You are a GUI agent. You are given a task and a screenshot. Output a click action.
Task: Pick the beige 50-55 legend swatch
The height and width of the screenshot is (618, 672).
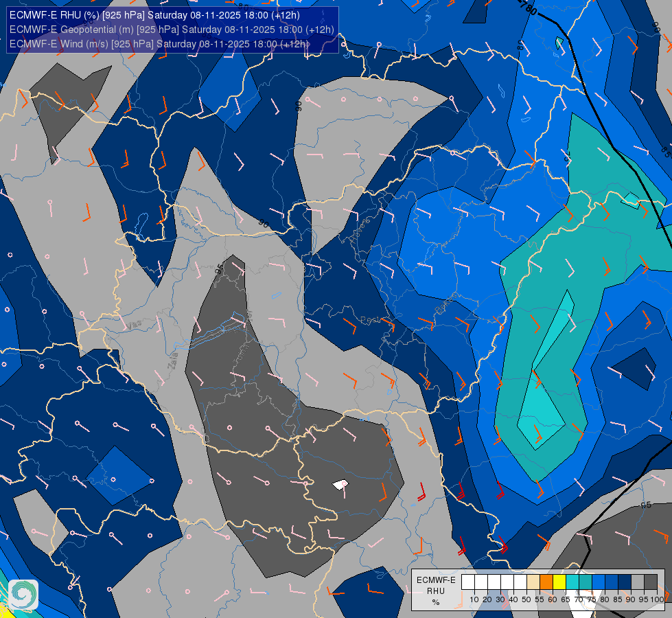pos(533,582)
